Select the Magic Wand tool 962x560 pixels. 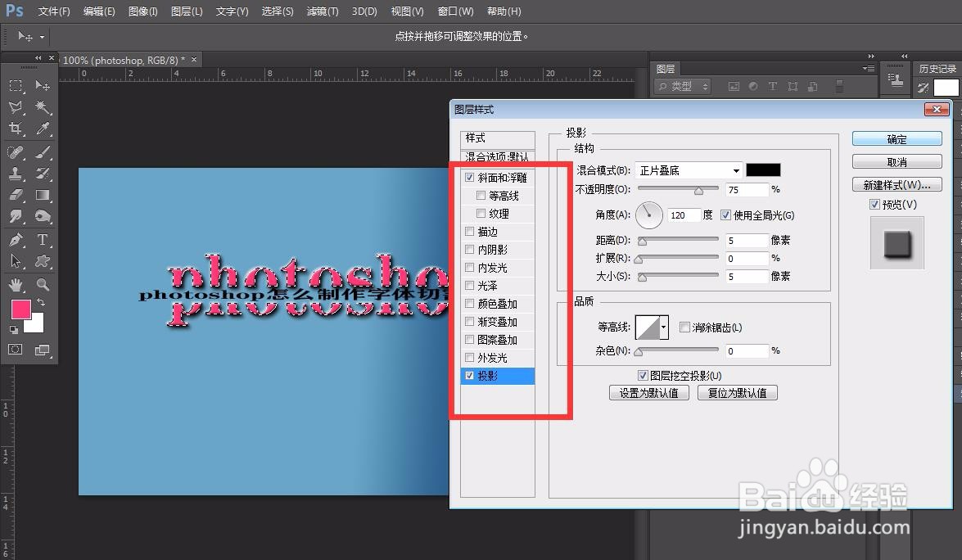point(43,107)
